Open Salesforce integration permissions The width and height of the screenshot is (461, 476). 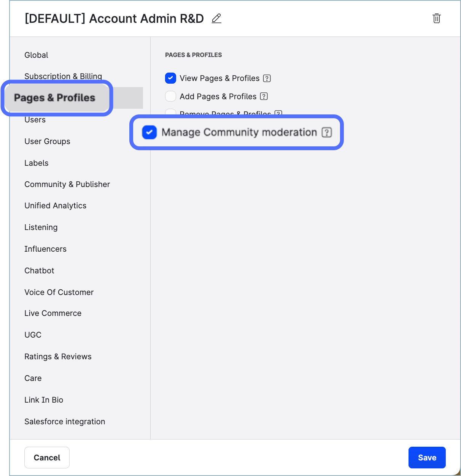65,422
